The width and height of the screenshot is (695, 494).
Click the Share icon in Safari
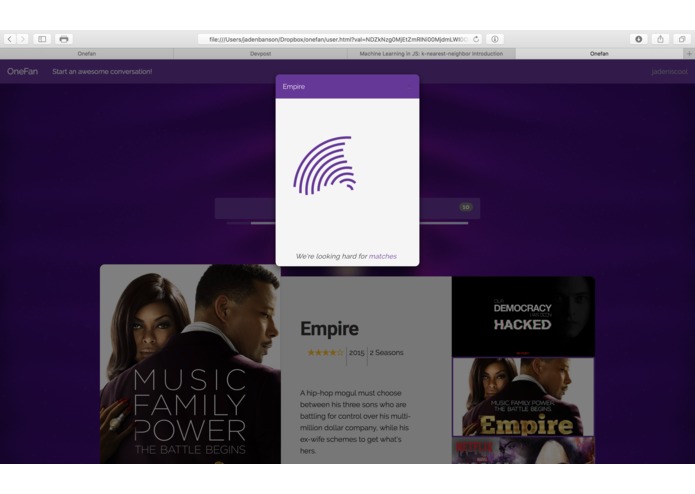(660, 39)
